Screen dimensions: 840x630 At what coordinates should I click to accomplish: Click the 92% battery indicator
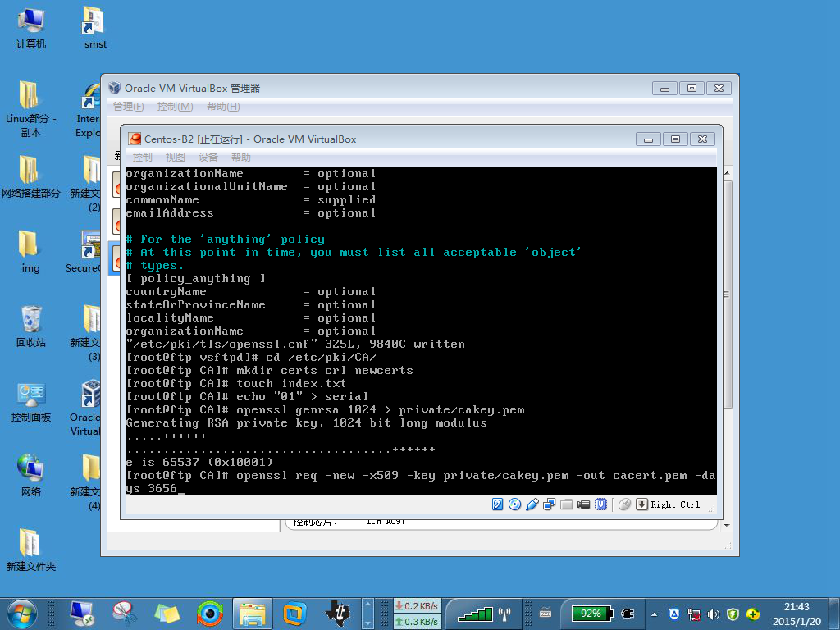591,614
